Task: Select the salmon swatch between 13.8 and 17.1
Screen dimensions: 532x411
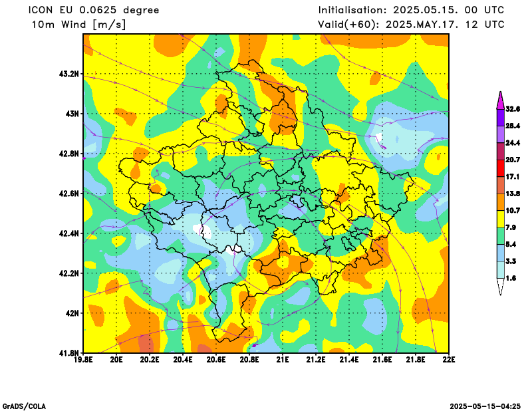Action: click(x=501, y=186)
